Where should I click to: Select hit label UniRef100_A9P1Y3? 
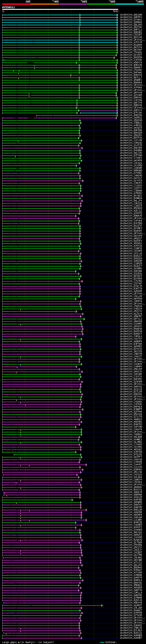[x=131, y=110]
